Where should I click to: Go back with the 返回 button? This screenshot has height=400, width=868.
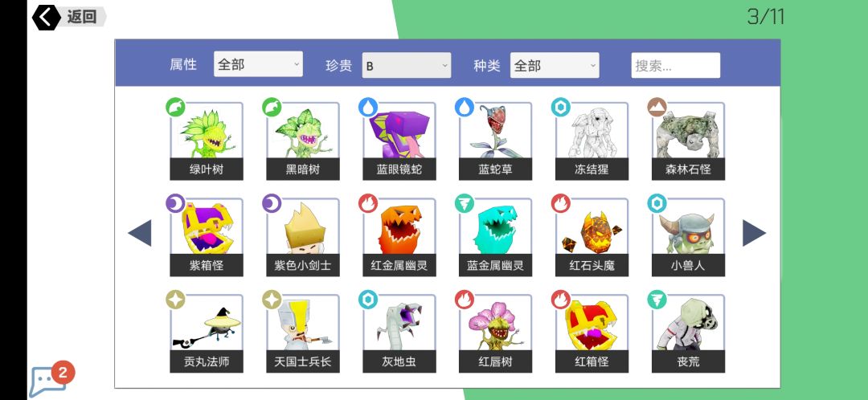68,17
